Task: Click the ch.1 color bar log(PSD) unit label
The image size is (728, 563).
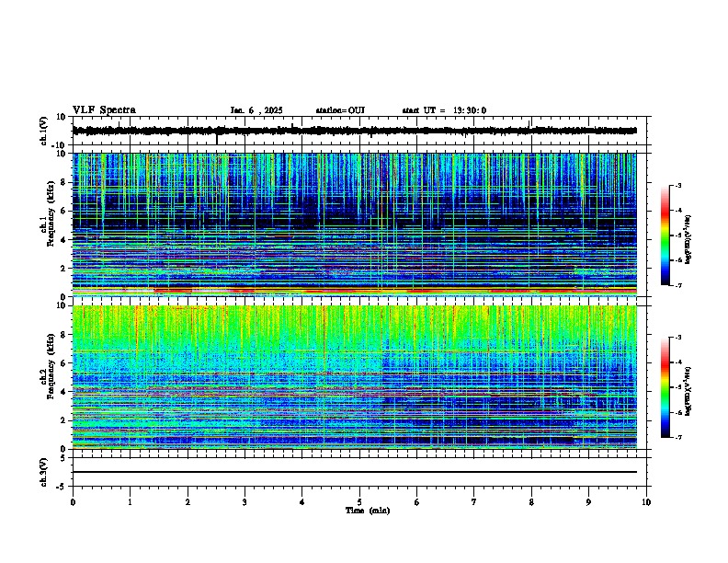Action: 688,239
